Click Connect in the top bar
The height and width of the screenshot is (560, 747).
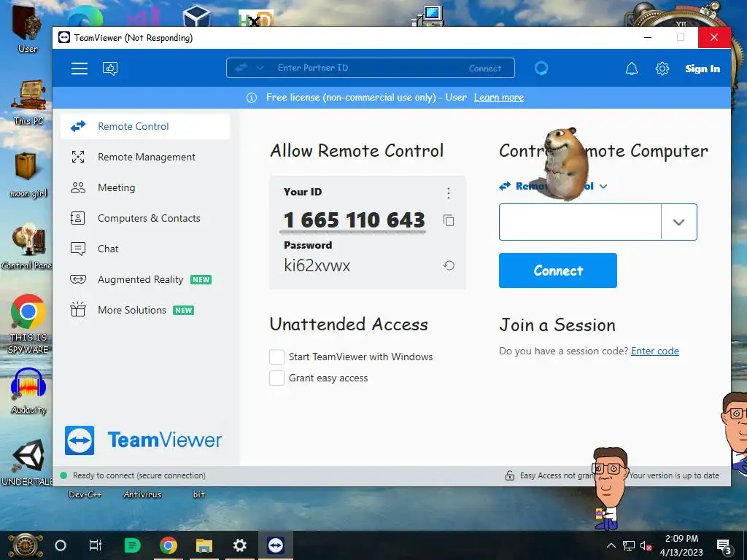click(x=485, y=69)
